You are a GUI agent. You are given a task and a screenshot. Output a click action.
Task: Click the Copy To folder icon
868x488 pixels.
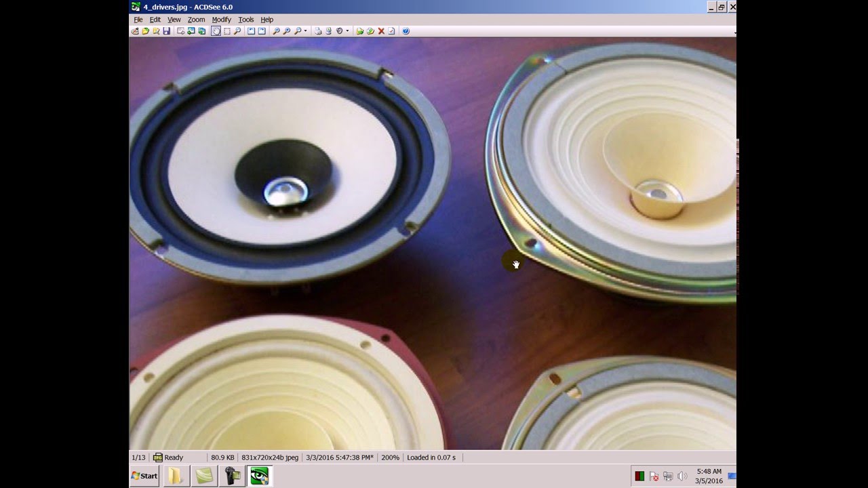[371, 31]
